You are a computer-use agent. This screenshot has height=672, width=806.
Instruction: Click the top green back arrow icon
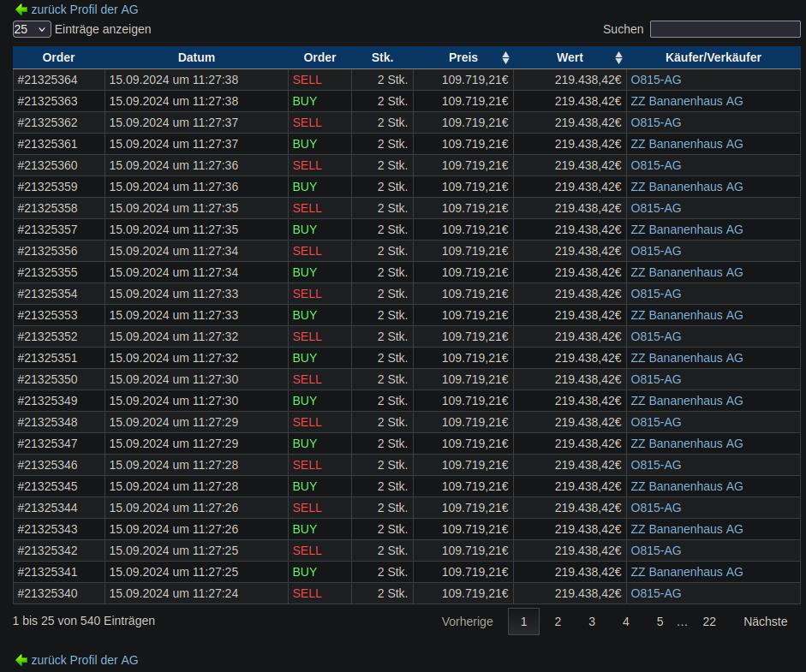21,9
